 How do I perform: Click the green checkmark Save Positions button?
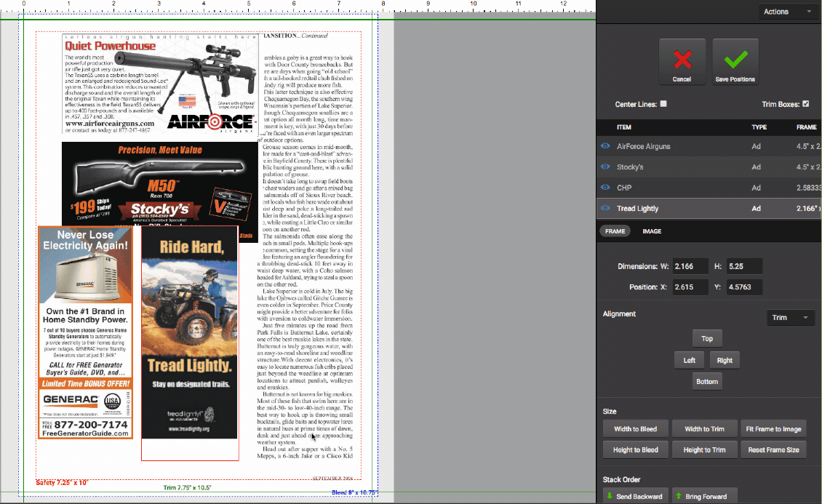point(735,62)
